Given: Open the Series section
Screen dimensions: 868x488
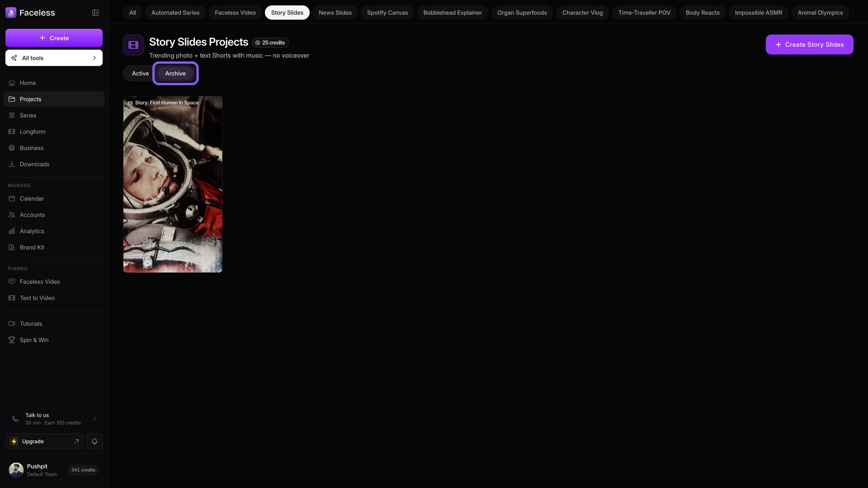Looking at the screenshot, I should 54,115.
